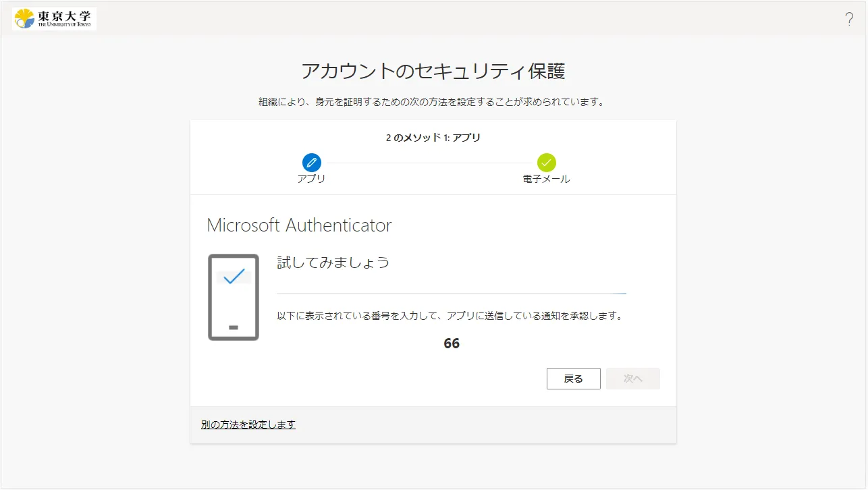Viewport: 868px width, 490px height.
Task: Click the displayed number 66
Action: (452, 344)
